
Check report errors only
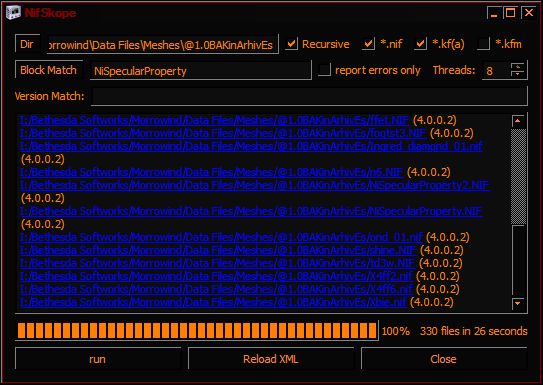tap(324, 70)
